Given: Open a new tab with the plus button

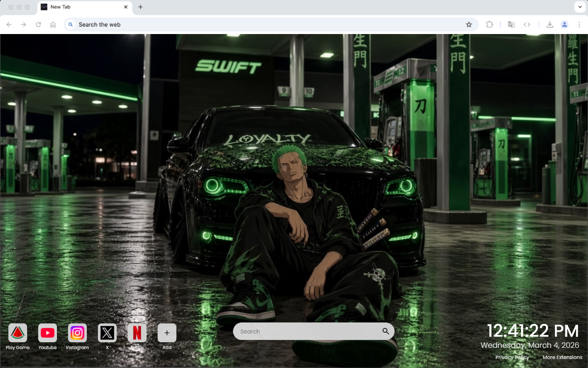Looking at the screenshot, I should [x=140, y=7].
